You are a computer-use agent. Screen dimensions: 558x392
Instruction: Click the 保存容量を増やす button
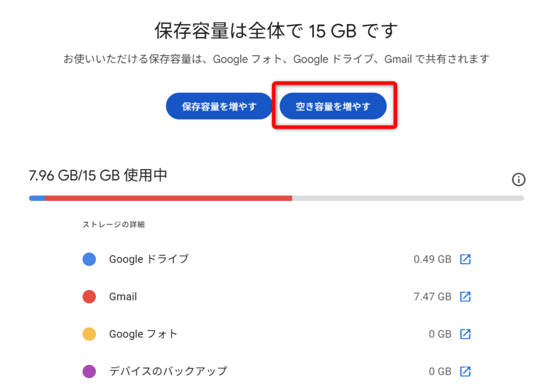click(x=219, y=106)
